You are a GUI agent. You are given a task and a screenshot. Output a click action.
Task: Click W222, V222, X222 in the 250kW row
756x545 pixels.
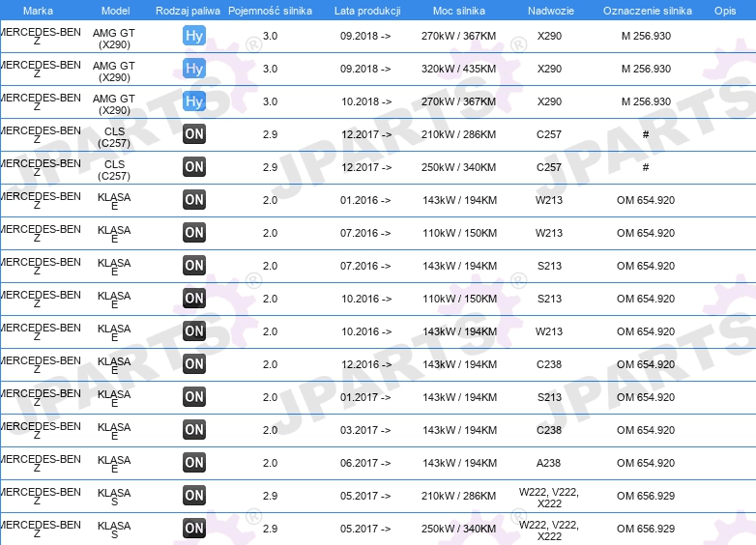(549, 531)
